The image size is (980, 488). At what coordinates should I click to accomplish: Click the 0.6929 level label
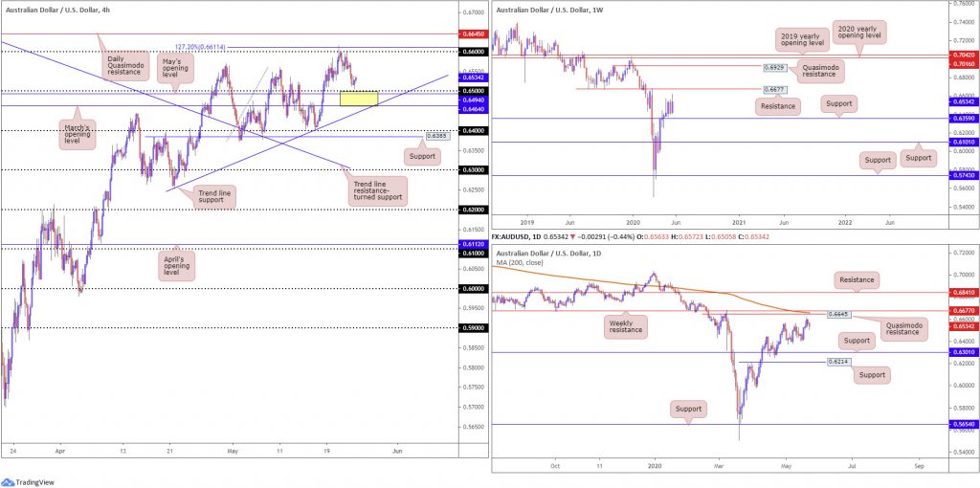pyautogui.click(x=773, y=66)
